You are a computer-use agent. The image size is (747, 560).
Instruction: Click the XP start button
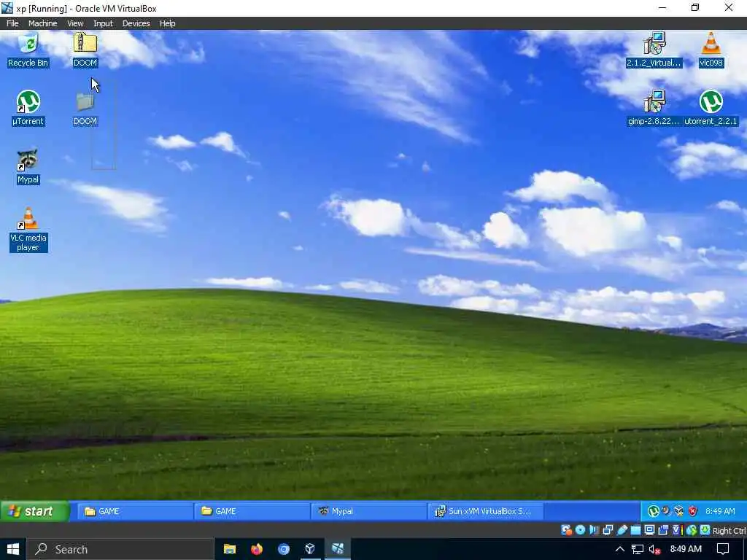tap(35, 511)
